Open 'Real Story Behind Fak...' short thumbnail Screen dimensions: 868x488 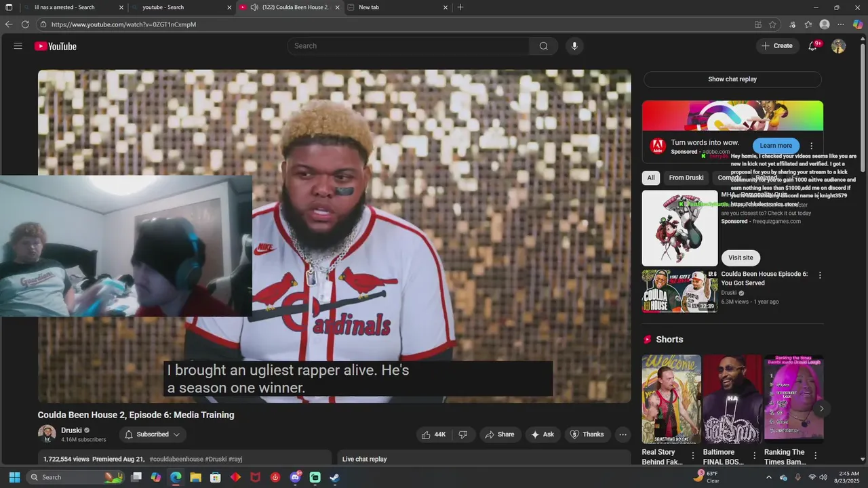coord(671,399)
